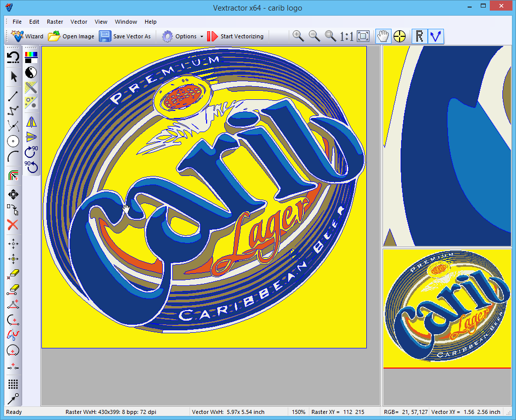Click the scissors curve-cutting tool
This screenshot has height=420, width=516.
(x=13, y=334)
